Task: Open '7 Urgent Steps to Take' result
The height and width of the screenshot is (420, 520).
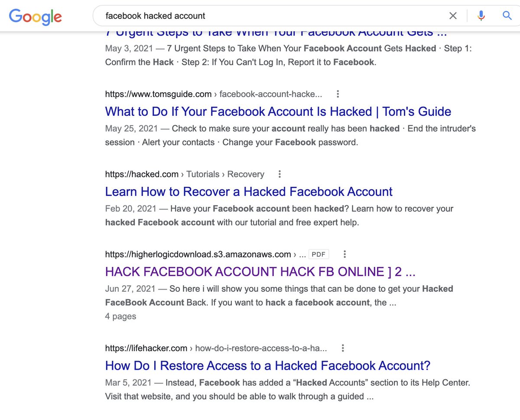Action: point(276,33)
